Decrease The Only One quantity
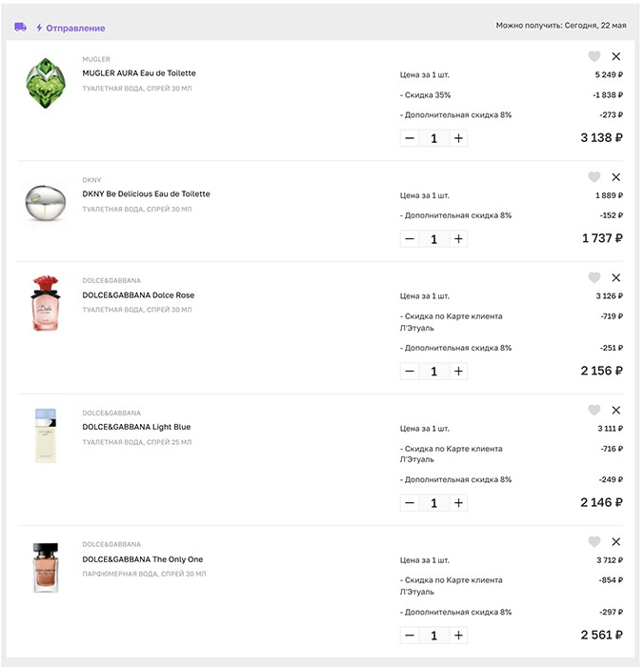Viewport: 644px width, 667px height. click(410, 636)
